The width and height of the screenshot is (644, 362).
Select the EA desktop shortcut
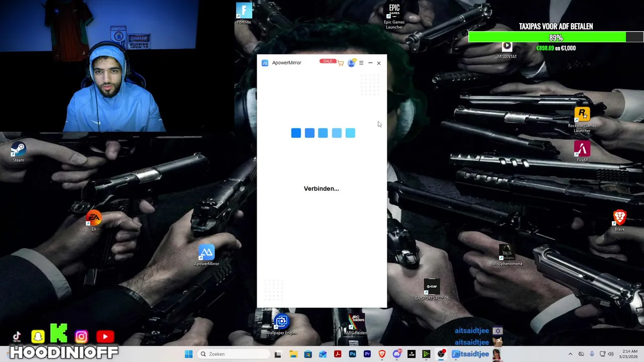(94, 221)
